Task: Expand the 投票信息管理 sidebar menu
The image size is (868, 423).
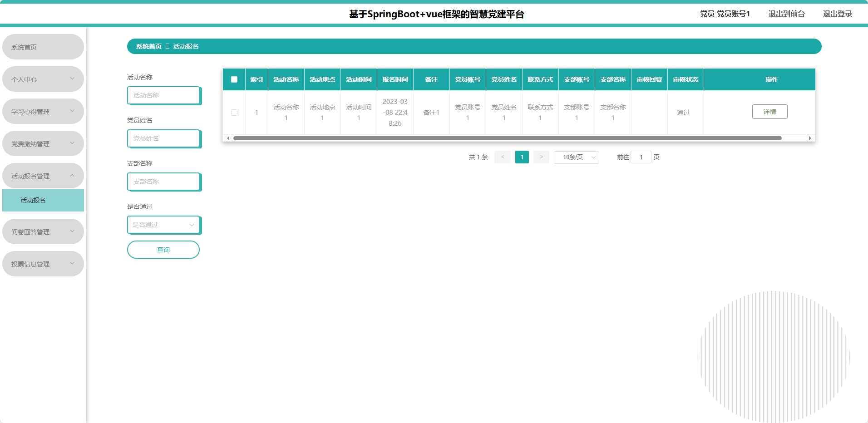Action: [x=43, y=264]
